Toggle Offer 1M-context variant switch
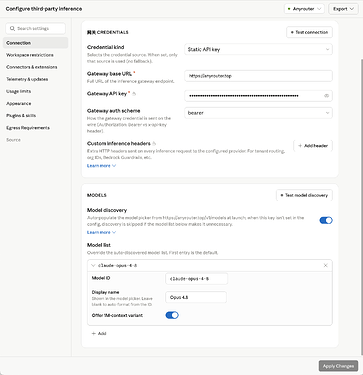Viewport: 363px width, 375px height. pos(172,315)
